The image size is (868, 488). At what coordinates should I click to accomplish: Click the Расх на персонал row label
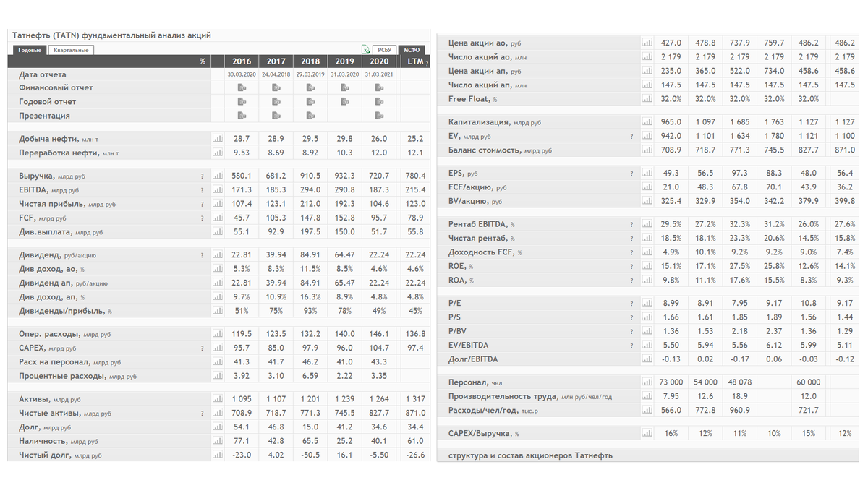69,362
